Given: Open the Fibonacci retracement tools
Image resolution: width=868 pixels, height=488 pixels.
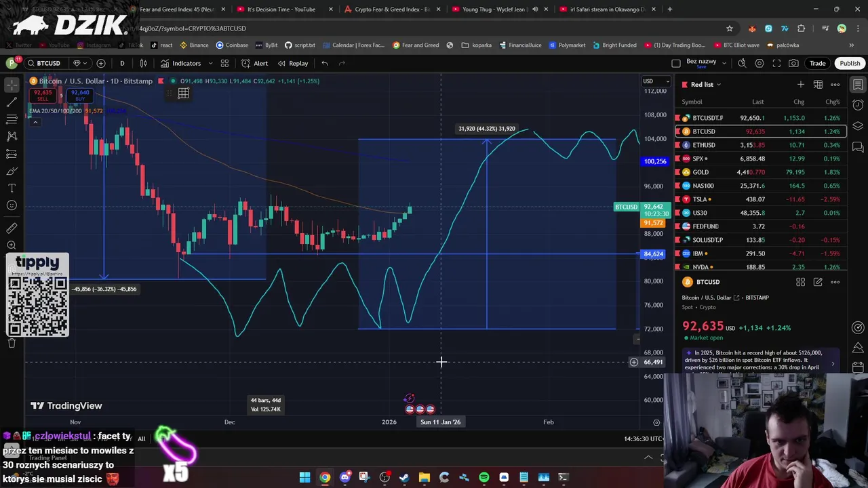Looking at the screenshot, I should (x=12, y=119).
